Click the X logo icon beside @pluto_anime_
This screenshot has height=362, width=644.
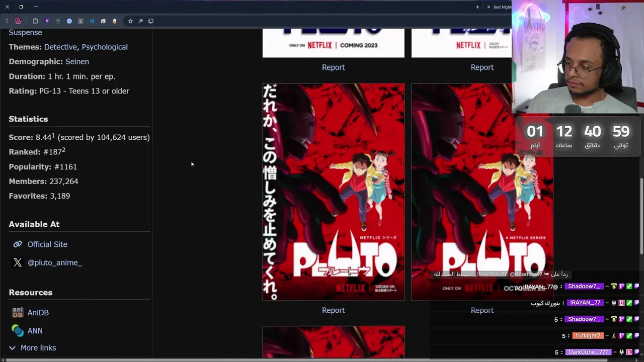click(18, 262)
